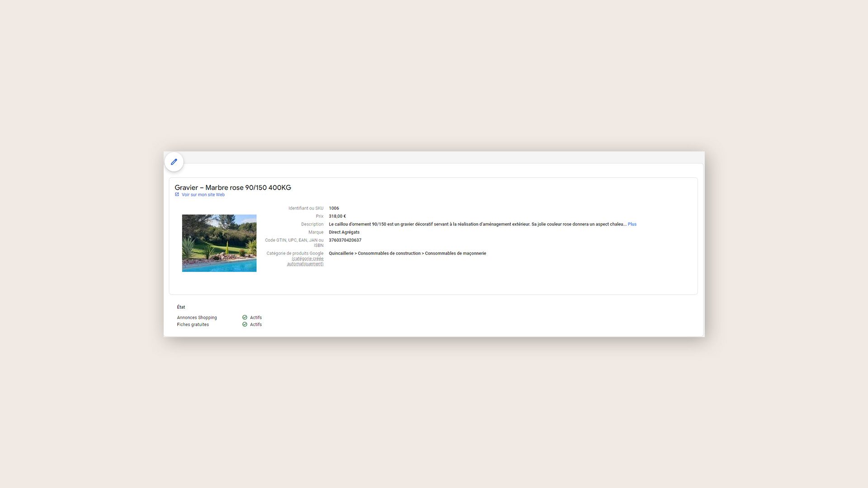This screenshot has width=868, height=488.
Task: Click the 'Actifs' status beside Fiches gratuites
Action: (x=256, y=324)
